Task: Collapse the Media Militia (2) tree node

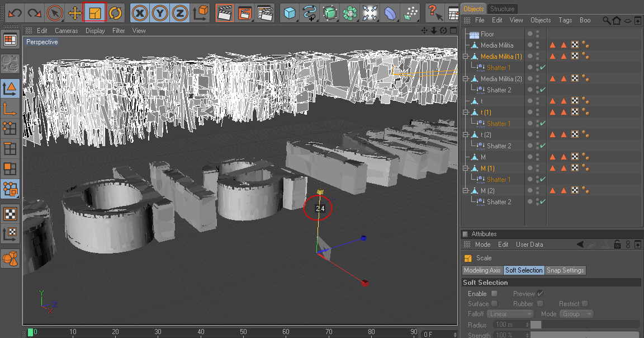Action: [x=466, y=78]
